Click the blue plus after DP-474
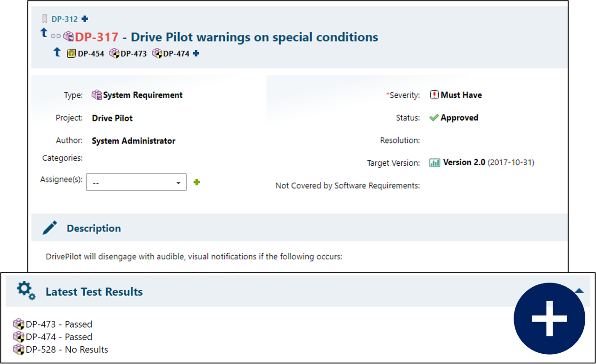This screenshot has height=364, width=596. click(196, 54)
